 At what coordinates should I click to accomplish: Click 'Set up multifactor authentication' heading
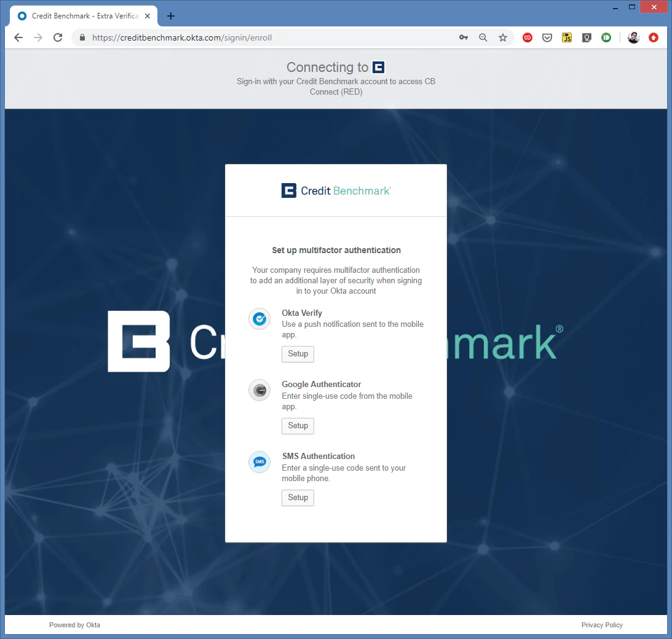(x=336, y=250)
